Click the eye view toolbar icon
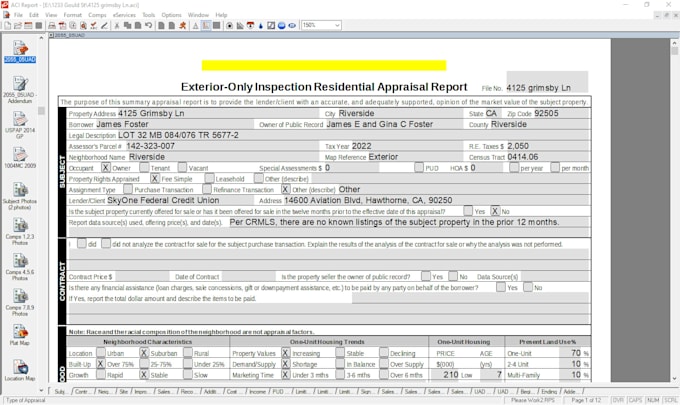 point(292,26)
